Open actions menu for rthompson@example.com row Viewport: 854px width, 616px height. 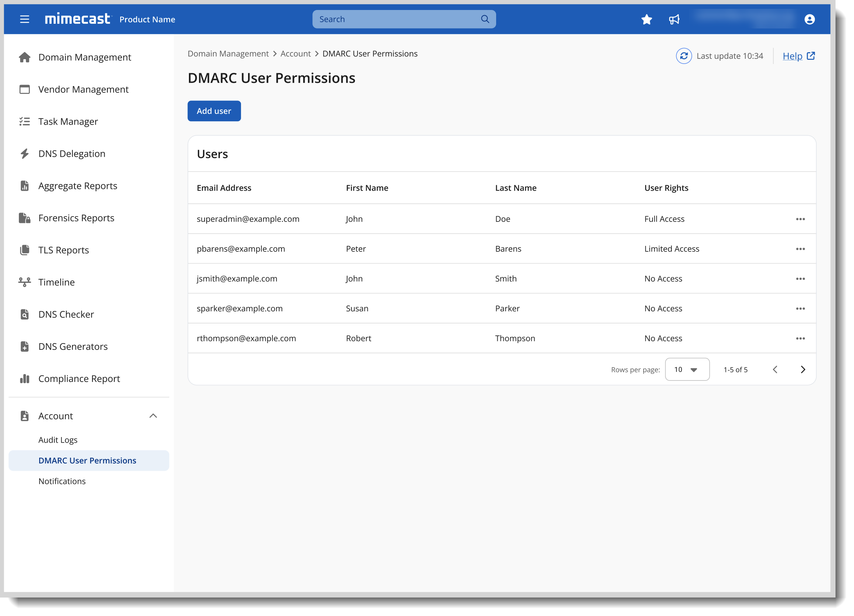point(800,338)
